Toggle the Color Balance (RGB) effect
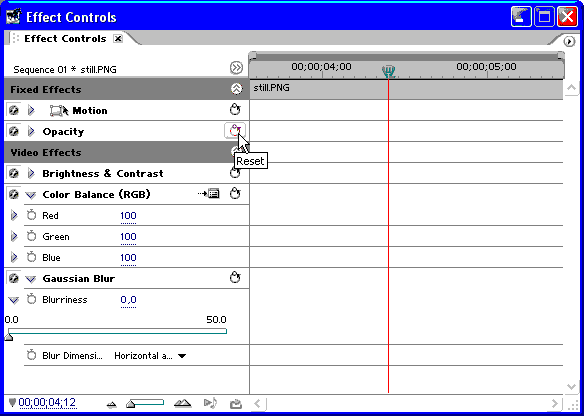This screenshot has width=584, height=416. point(13,194)
